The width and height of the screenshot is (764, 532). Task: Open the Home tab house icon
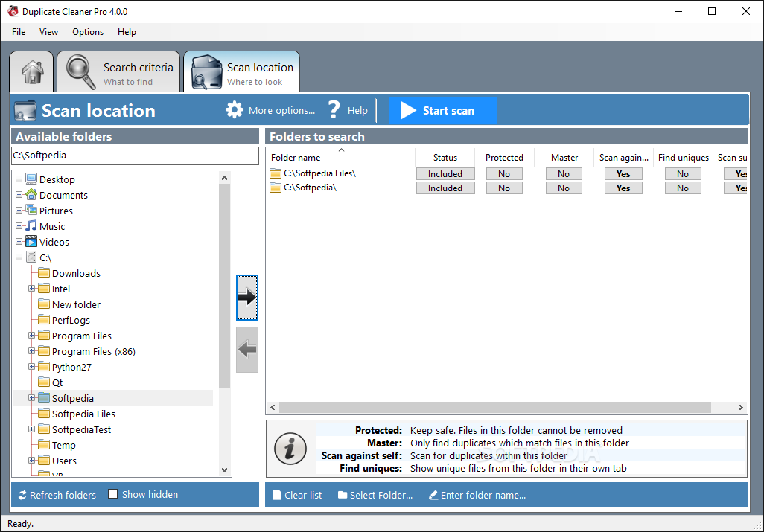point(32,72)
